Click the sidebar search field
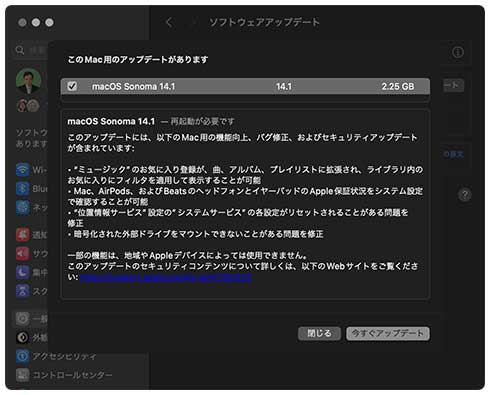 [x=31, y=50]
